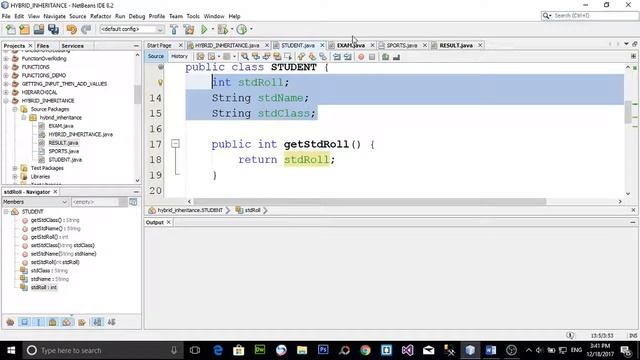Click the Save All toolbar icon
This screenshot has height=360, width=640.
(53, 29)
